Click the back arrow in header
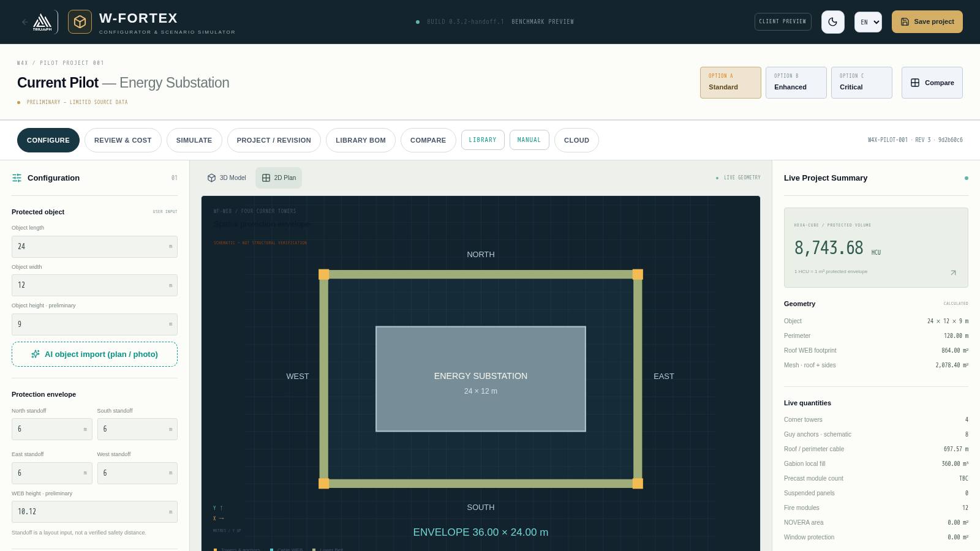Viewport: 980px width, 551px height. (24, 22)
